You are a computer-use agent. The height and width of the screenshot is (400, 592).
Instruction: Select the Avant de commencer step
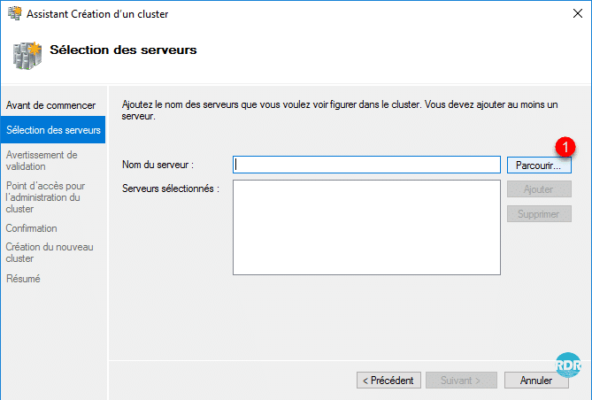point(51,105)
